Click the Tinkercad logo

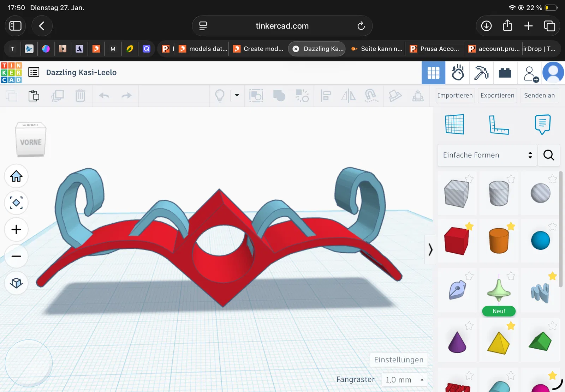[x=11, y=73]
